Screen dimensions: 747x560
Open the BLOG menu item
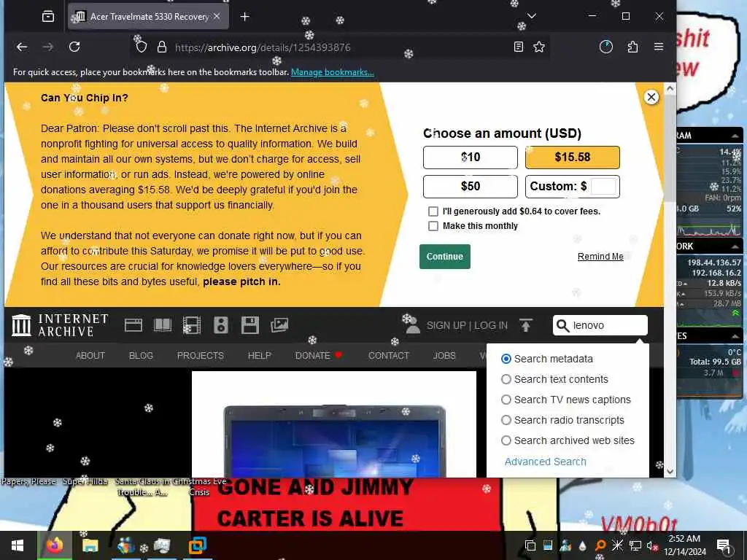(141, 355)
